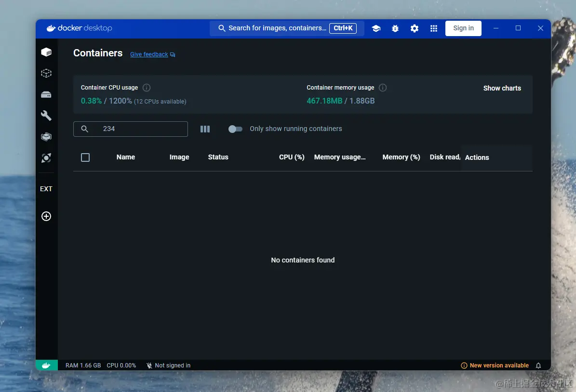The height and width of the screenshot is (392, 576).
Task: Open the column visibility icon
Action: point(205,129)
